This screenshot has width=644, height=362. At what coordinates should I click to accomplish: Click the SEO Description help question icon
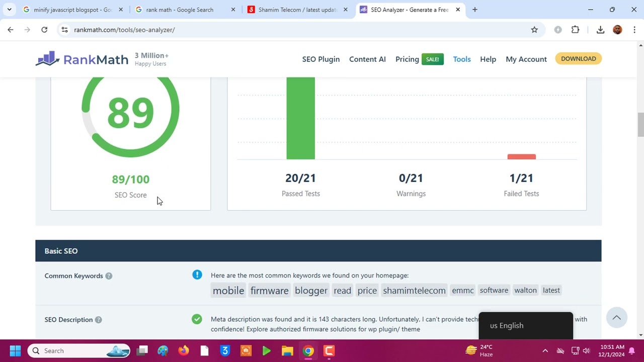(99, 319)
